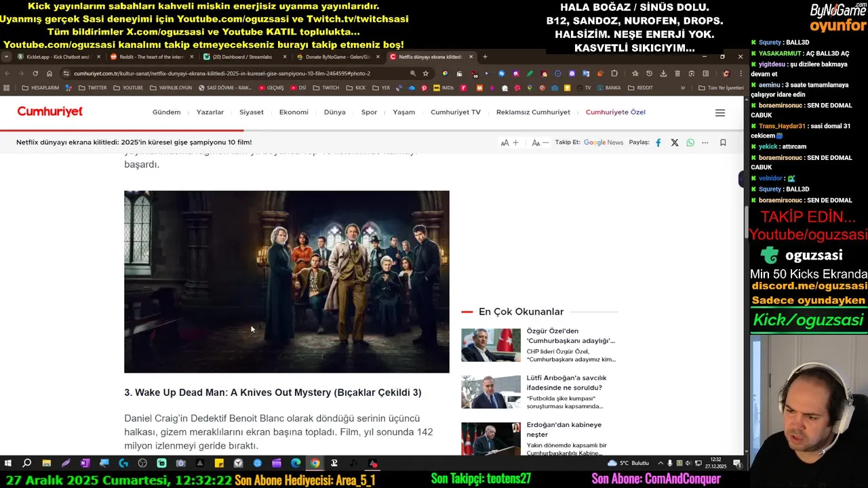The height and width of the screenshot is (488, 868).
Task: Select the Spor menu item
Action: 369,113
